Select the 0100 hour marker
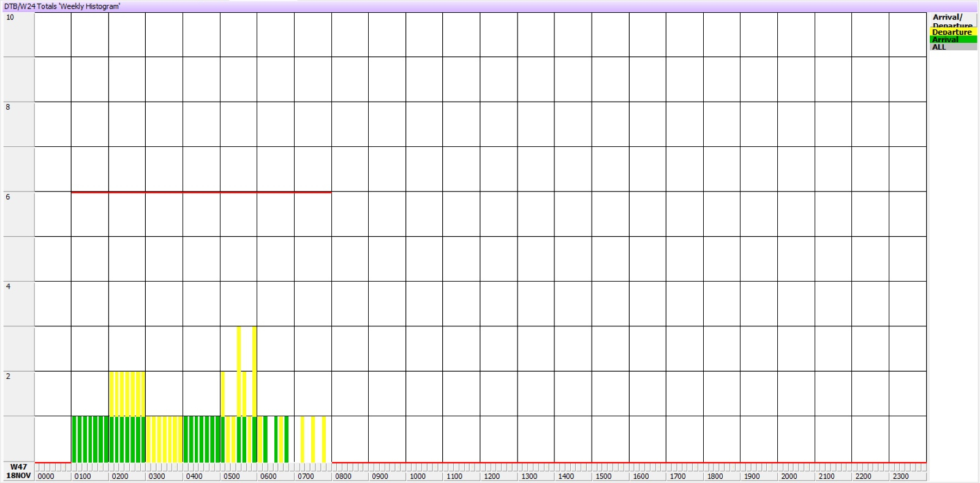The image size is (980, 483). [x=83, y=476]
